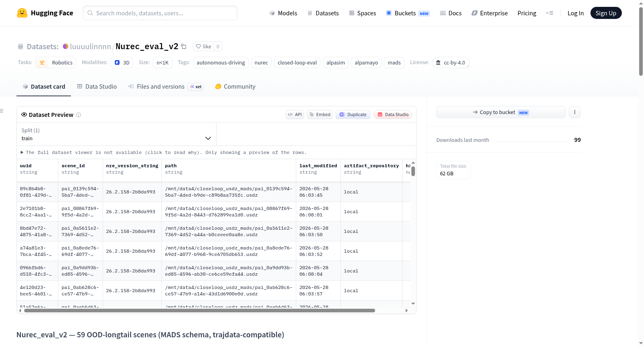The image size is (644, 347).
Task: Click the Hugging Face logo icon
Action: [22, 13]
